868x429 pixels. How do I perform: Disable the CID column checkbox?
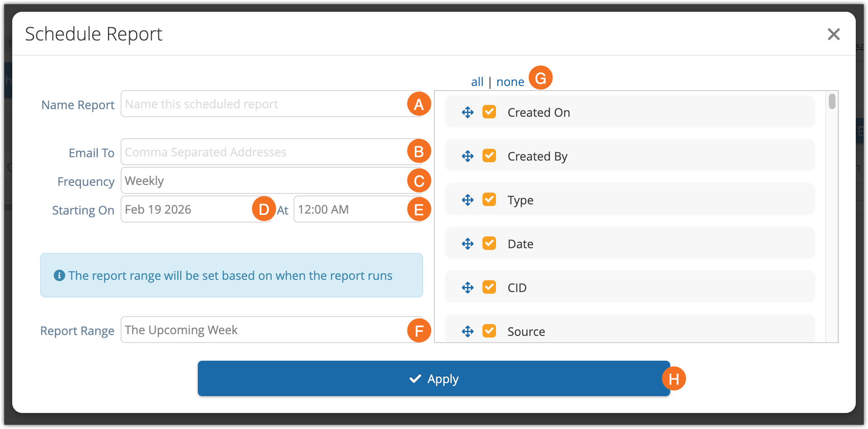(489, 287)
